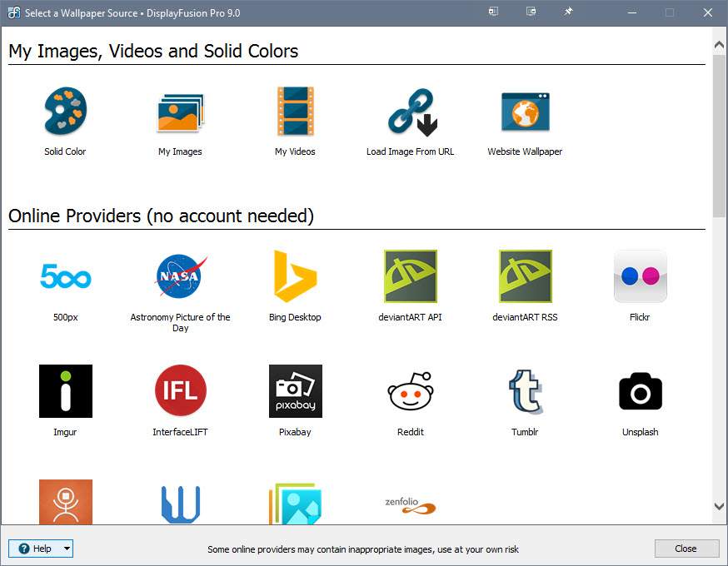Open the Website Wallpaper source
The height and width of the screenshot is (566, 728).
(525, 111)
